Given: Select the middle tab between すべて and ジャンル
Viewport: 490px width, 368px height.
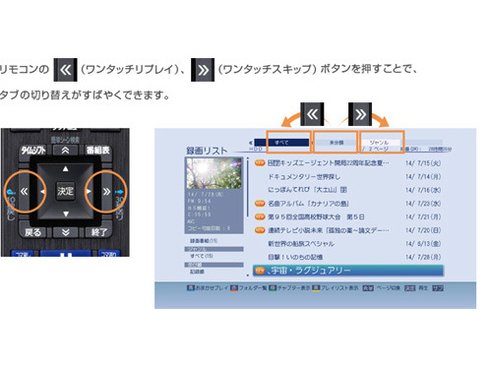Looking at the screenshot, I should [336, 142].
